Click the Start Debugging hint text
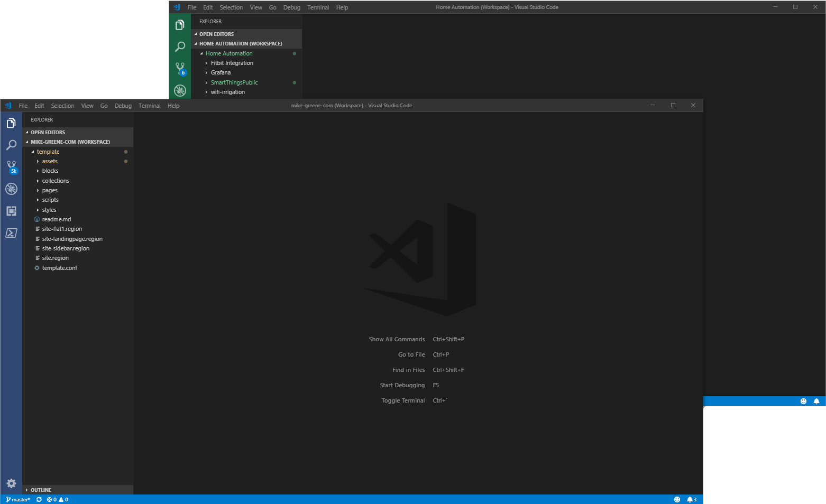 [x=402, y=385]
